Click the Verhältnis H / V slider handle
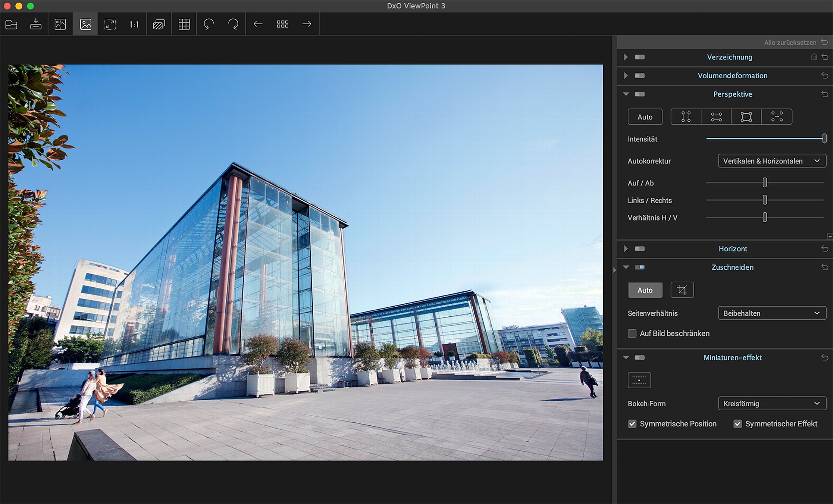 click(x=765, y=217)
